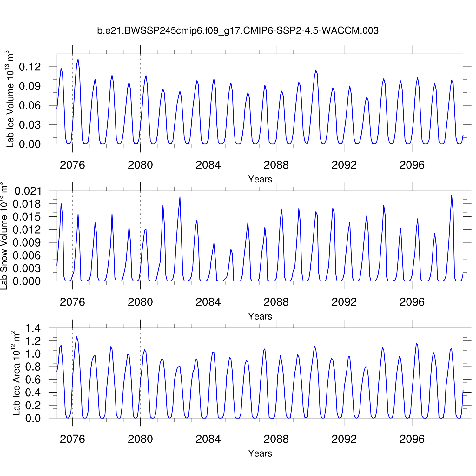
Task: Click the Lab Snow Volume y-axis label
Action: [x=4, y=236]
